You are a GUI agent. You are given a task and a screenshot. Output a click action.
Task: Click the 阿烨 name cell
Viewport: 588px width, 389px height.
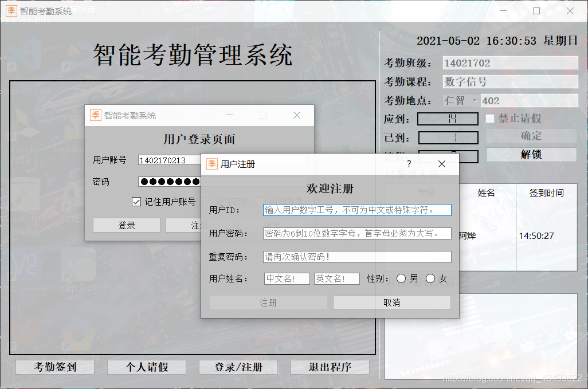pos(468,235)
